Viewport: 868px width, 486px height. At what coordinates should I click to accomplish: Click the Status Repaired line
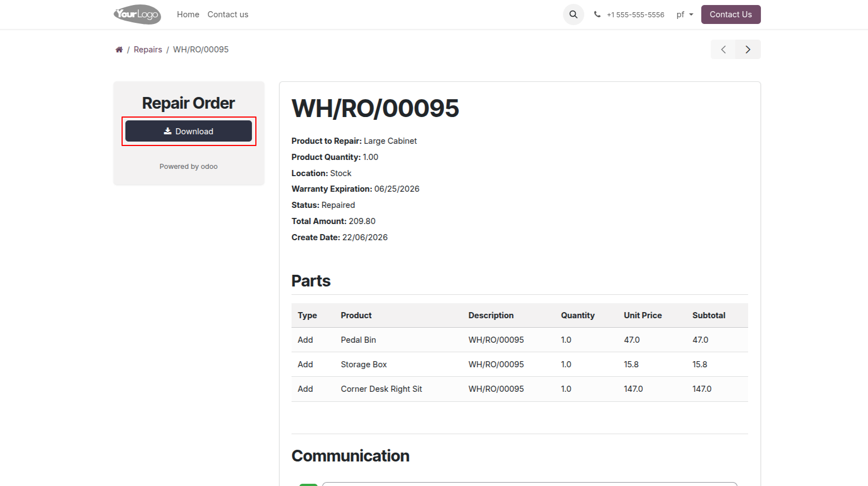point(323,205)
